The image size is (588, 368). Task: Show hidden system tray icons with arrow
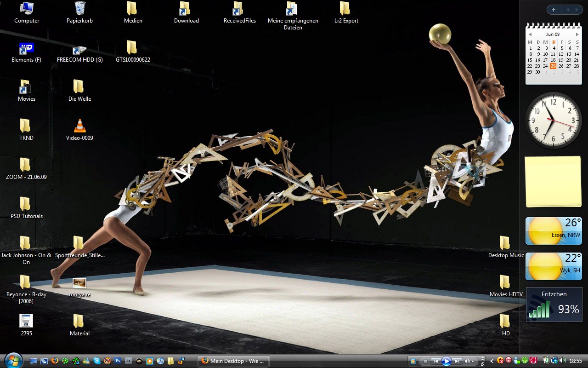492,361
